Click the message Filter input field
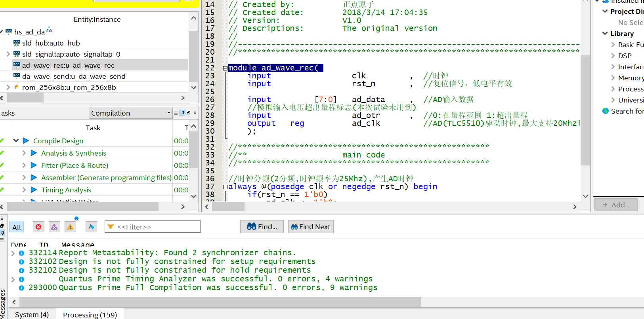The width and height of the screenshot is (644, 319). pos(153,227)
